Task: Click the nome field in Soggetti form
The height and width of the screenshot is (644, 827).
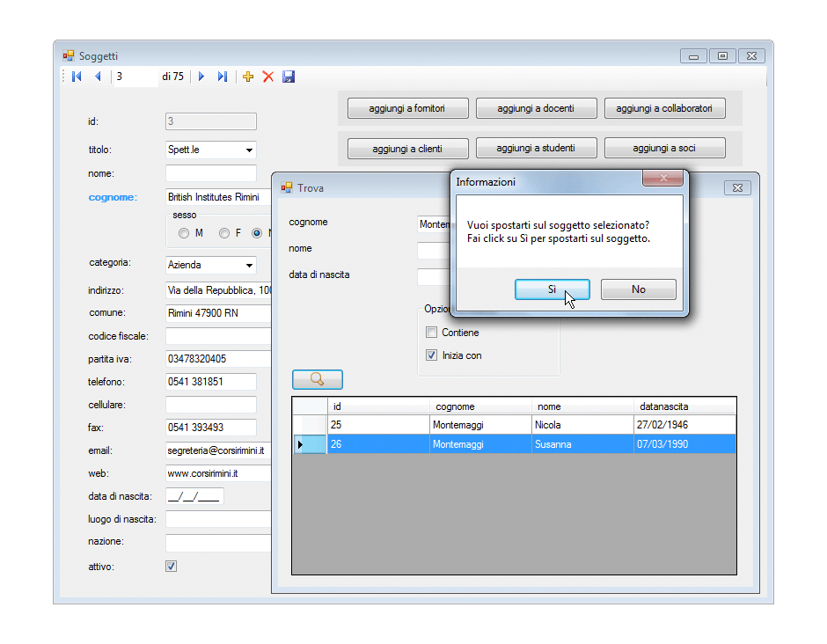Action: click(211, 173)
